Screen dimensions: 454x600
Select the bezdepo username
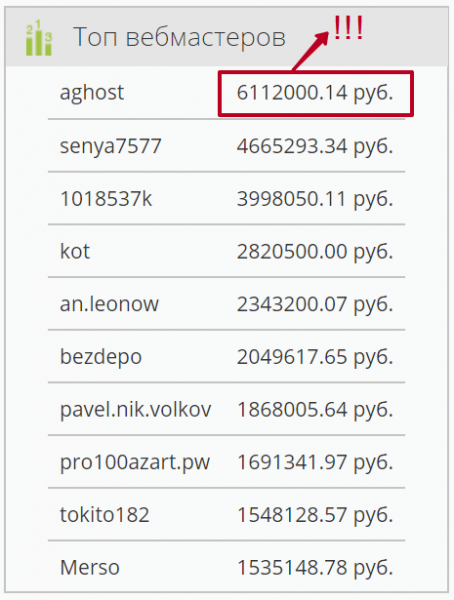[101, 357]
